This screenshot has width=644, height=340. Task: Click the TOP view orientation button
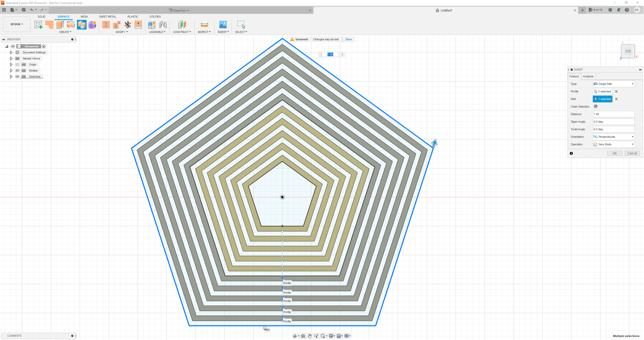click(x=628, y=51)
